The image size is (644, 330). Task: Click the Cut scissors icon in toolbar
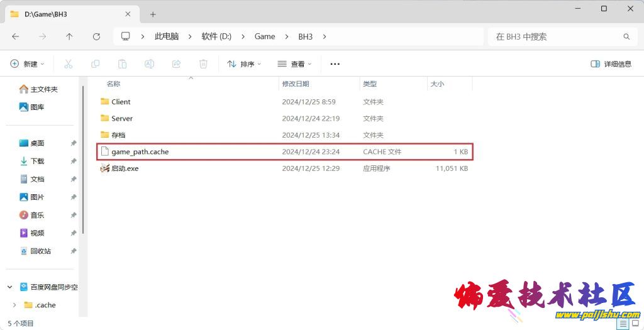(69, 63)
